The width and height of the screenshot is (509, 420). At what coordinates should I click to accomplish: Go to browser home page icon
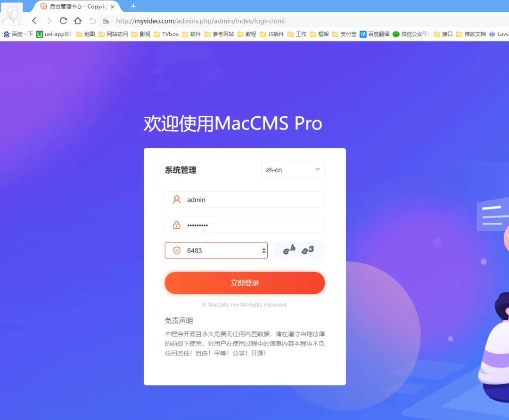(x=78, y=21)
